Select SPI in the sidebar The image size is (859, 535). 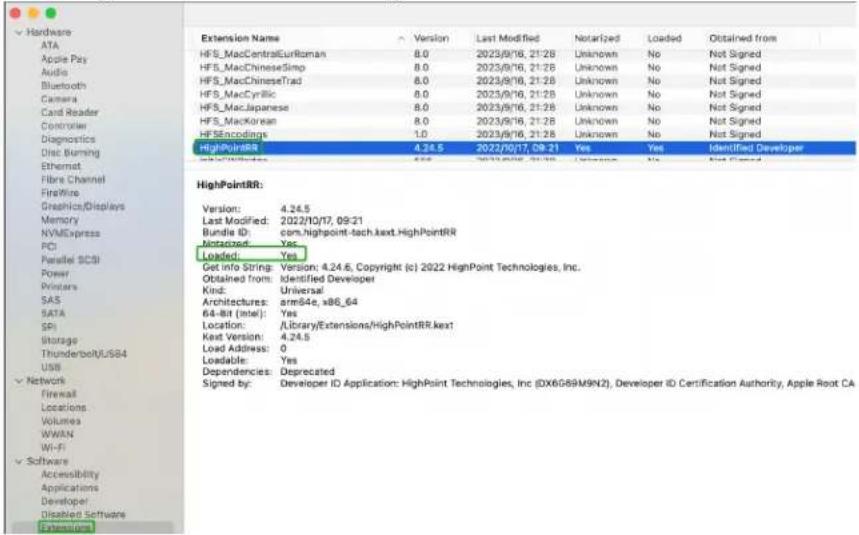[x=49, y=327]
